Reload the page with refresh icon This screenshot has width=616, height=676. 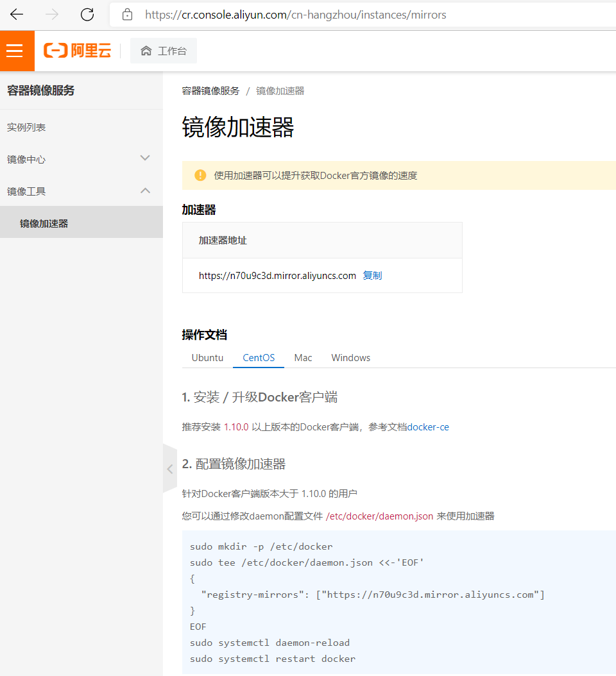(x=87, y=14)
